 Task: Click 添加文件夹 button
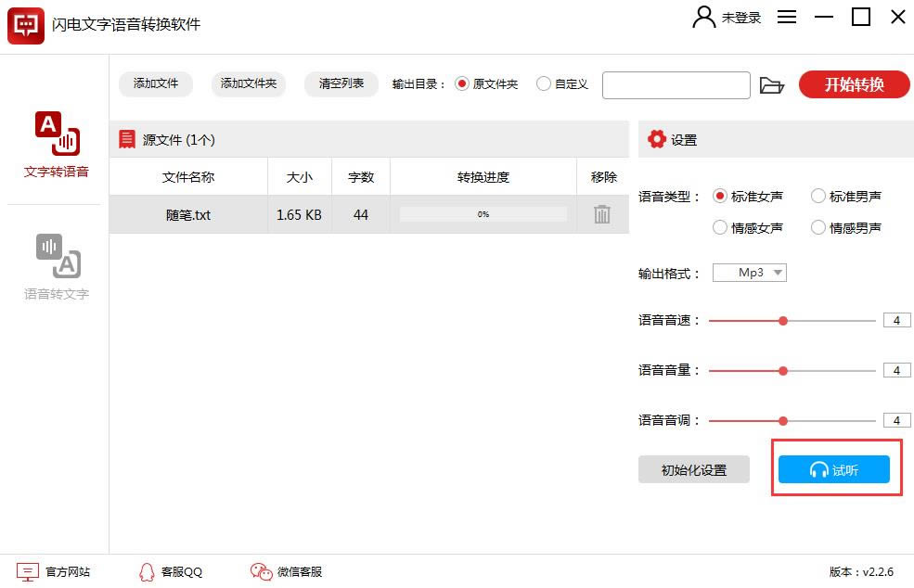point(249,83)
